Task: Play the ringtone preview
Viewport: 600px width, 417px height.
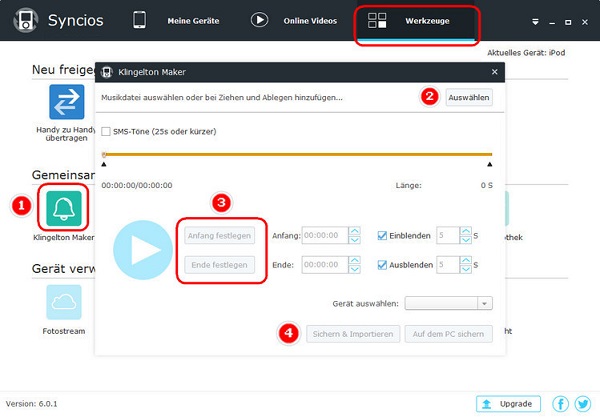Action: click(143, 250)
